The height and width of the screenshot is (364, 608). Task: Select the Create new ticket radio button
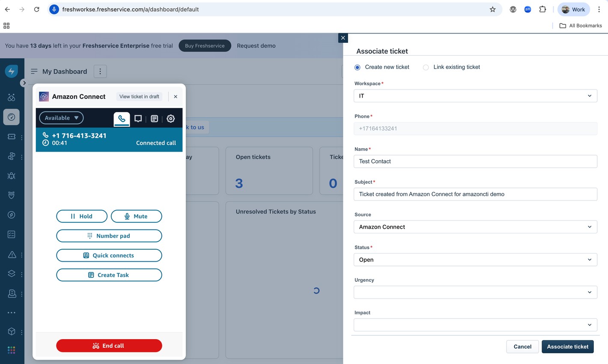pyautogui.click(x=357, y=67)
